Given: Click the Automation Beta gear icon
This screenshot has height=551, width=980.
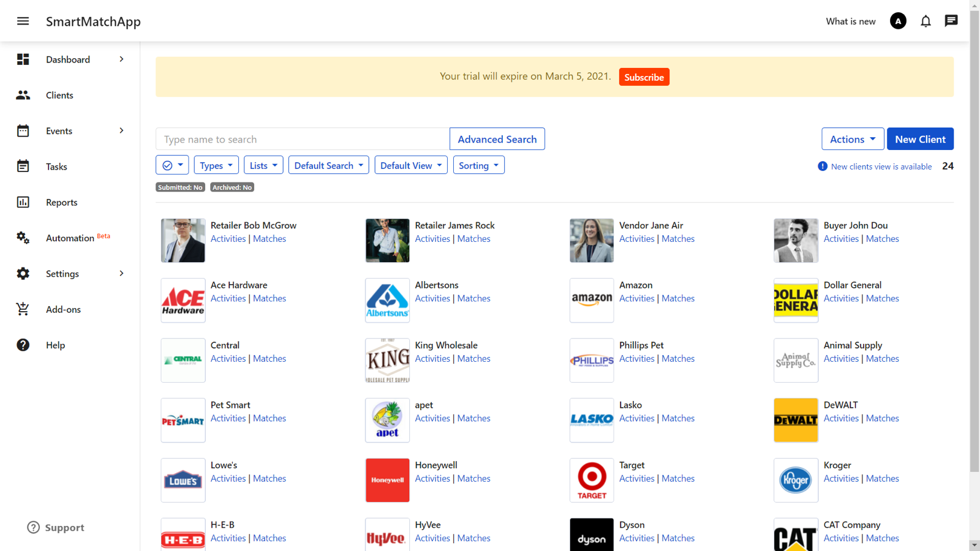Looking at the screenshot, I should coord(23,238).
